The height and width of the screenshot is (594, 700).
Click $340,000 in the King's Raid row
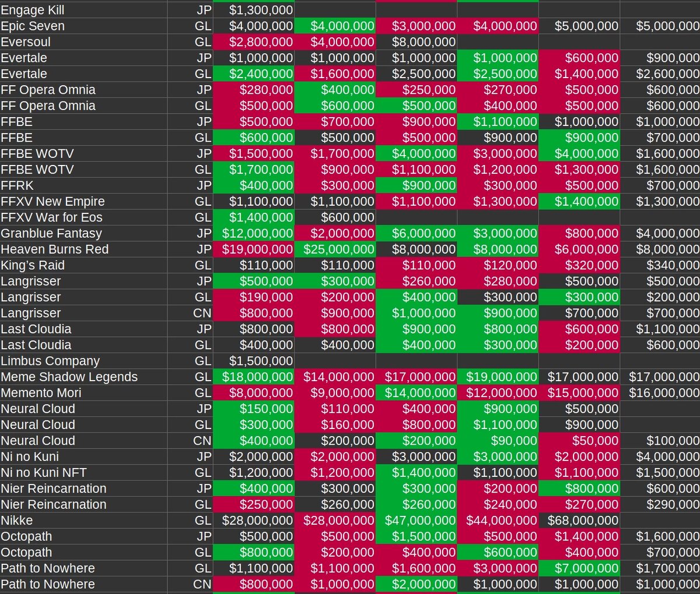tap(660, 265)
